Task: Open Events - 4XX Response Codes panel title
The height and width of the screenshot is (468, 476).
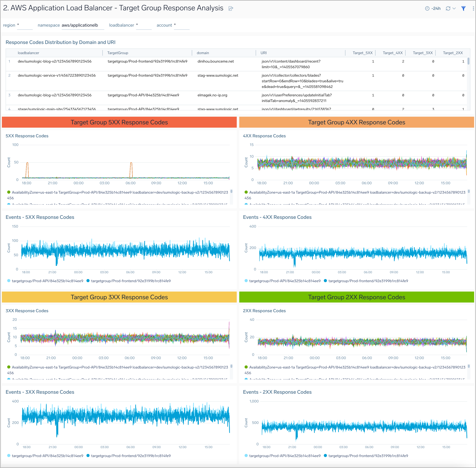Action: click(x=277, y=217)
